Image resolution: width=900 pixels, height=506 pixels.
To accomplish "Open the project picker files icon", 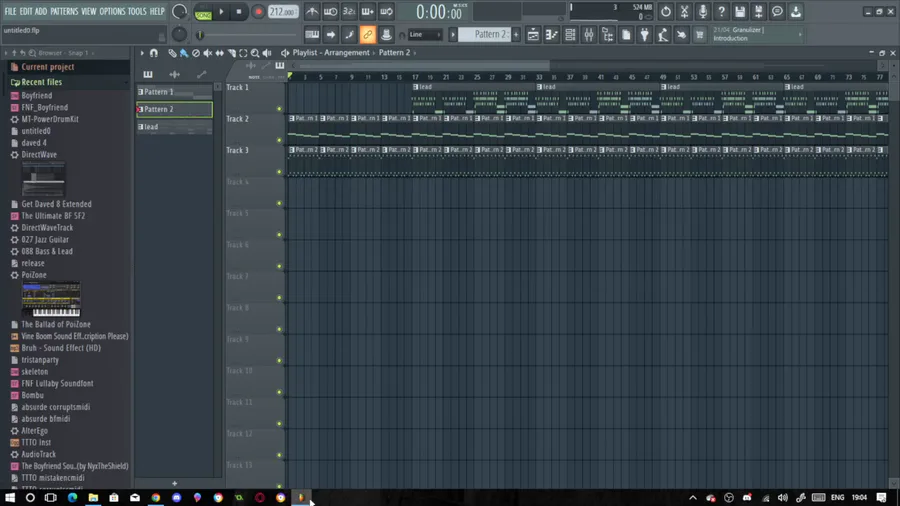I will [626, 34].
